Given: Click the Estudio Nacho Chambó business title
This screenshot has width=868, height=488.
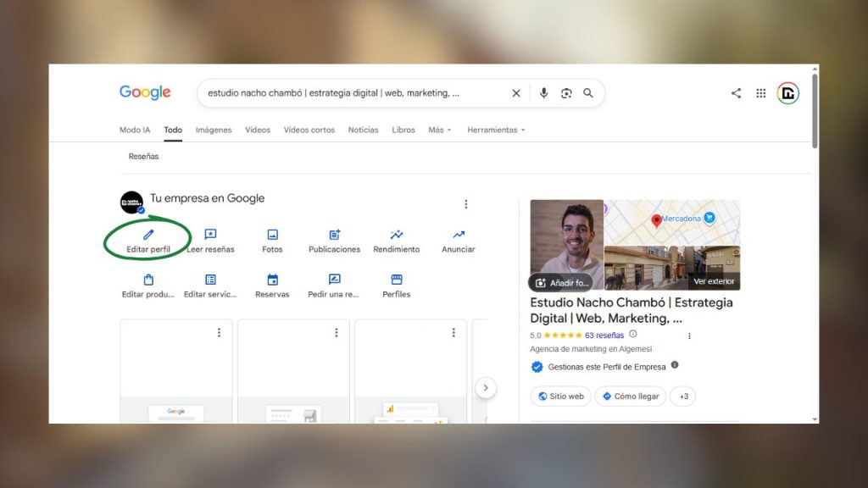Looking at the screenshot, I should pyautogui.click(x=631, y=310).
